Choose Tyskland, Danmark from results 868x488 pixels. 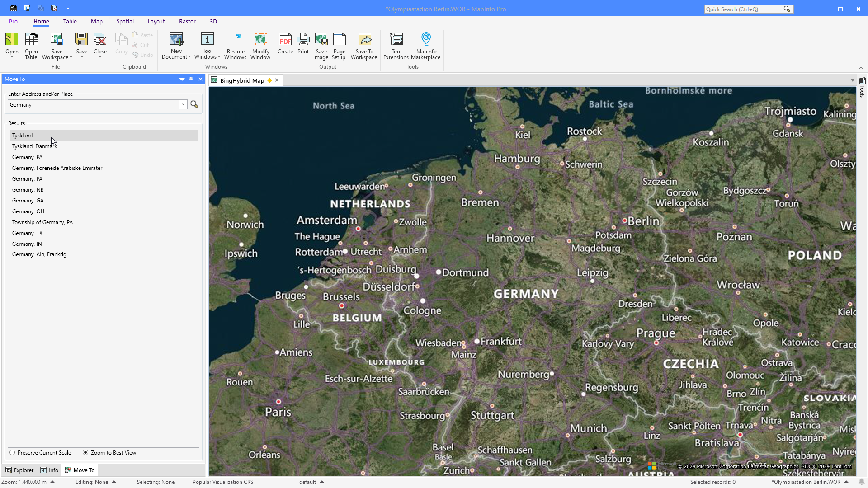[x=34, y=146]
